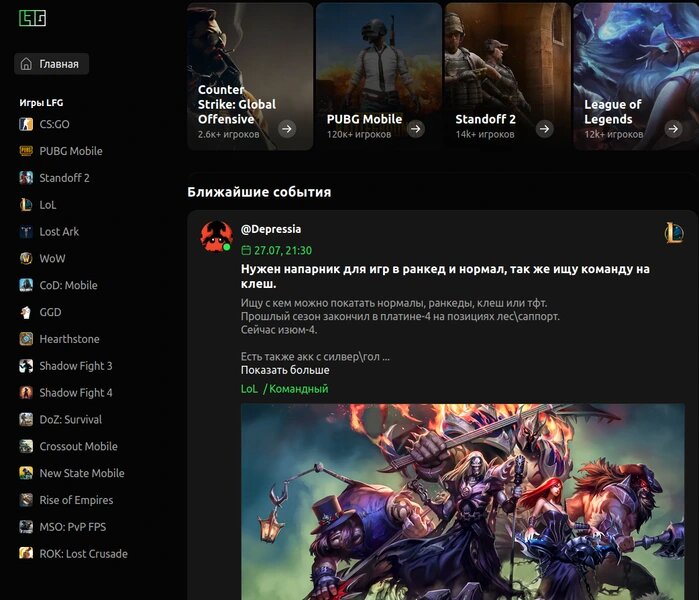Click 12k+ игроков text on League card
Viewport: 699px width, 600px height.
tap(613, 134)
